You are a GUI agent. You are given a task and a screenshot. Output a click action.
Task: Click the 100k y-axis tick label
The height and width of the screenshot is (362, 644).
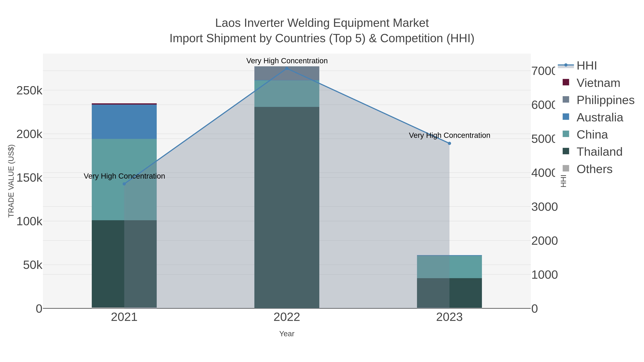(30, 222)
